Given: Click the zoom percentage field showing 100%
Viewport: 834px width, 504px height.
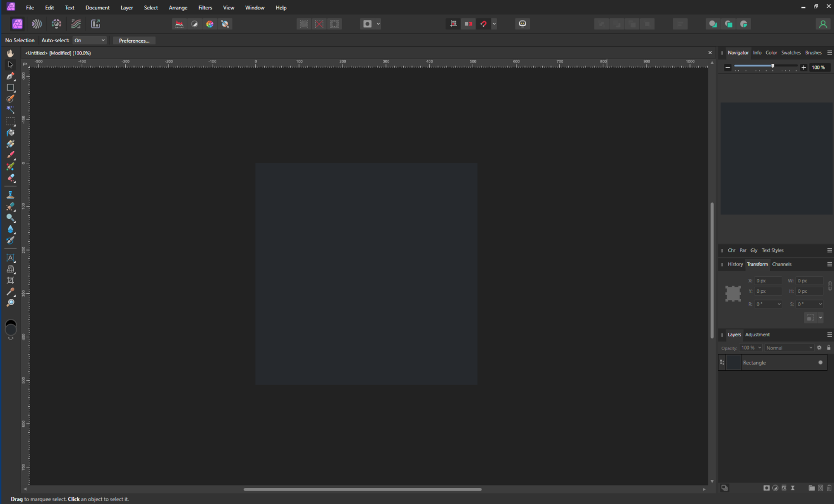Looking at the screenshot, I should pos(818,67).
